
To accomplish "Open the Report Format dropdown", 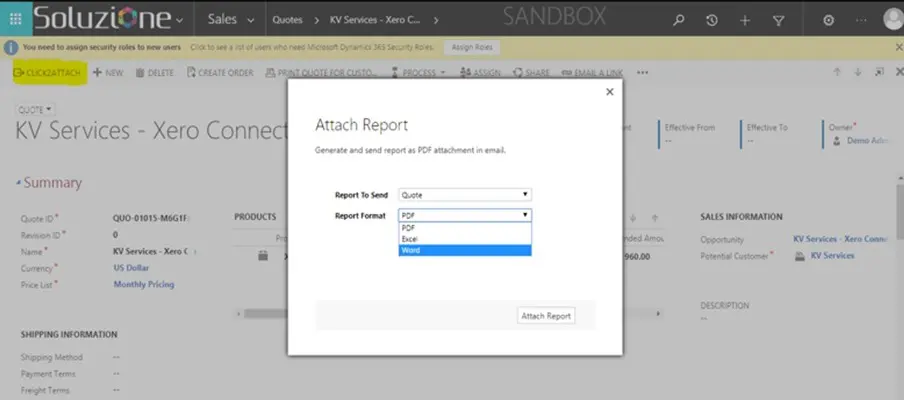I will 465,215.
